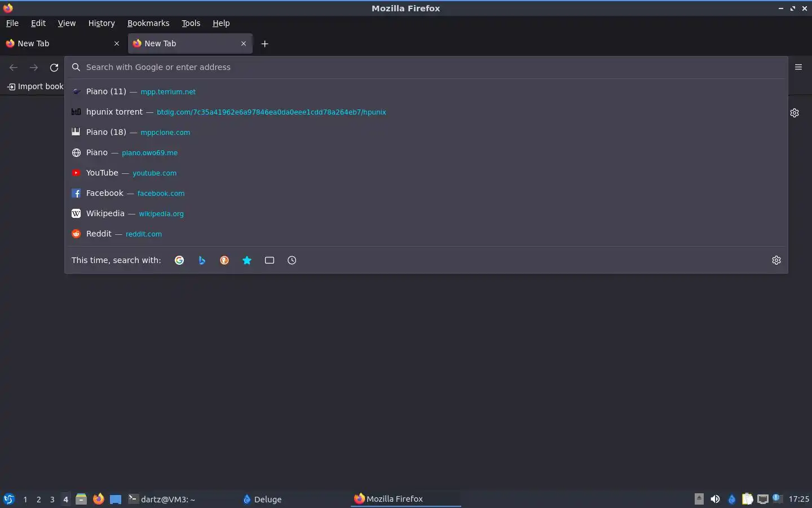812x508 pixels.
Task: Open a new tab with plus button
Action: (265, 43)
